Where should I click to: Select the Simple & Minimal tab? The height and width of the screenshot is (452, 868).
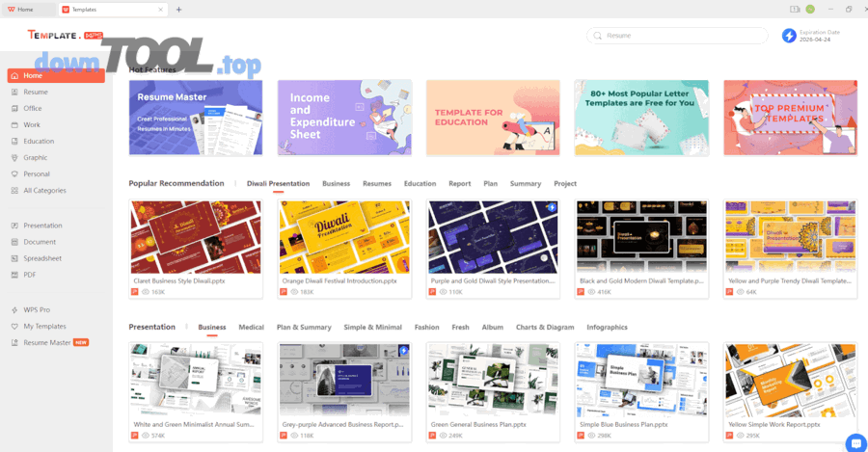372,328
